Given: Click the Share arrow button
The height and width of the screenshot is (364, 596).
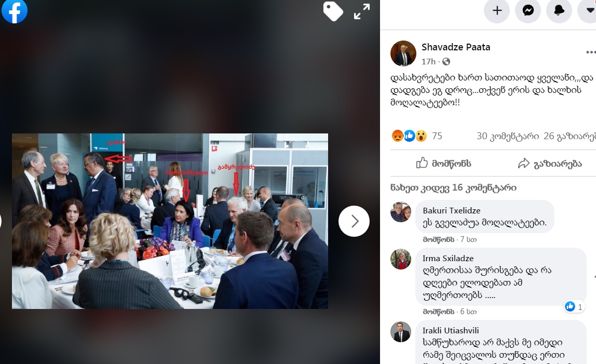Looking at the screenshot, I should pyautogui.click(x=550, y=164).
